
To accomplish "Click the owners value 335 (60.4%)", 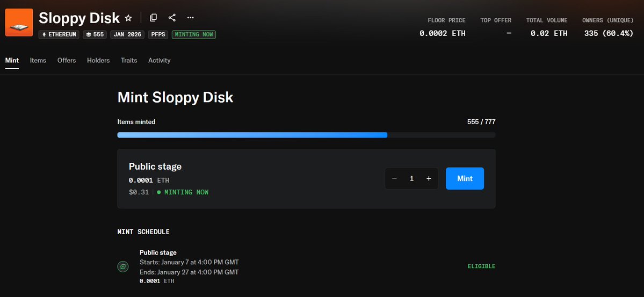I will tap(609, 33).
